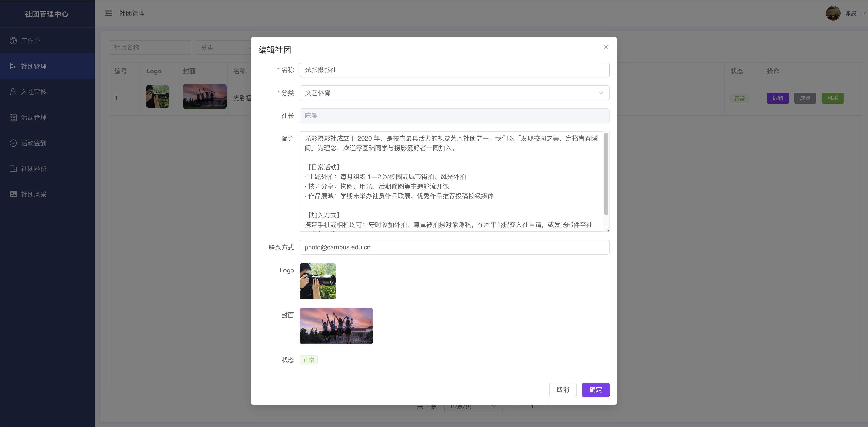Viewport: 868px width, 427px height.
Task: Click the 名称 input field
Action: click(x=454, y=70)
